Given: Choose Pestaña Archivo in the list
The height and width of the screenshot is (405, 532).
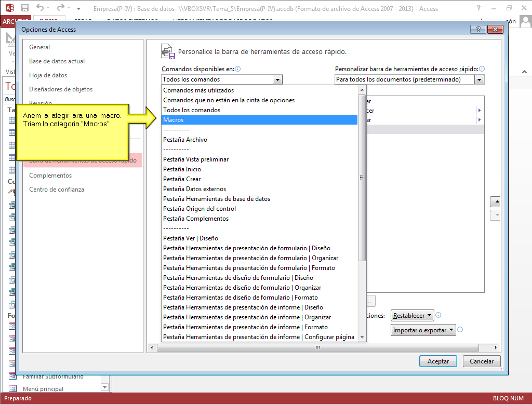Looking at the screenshot, I should coord(260,139).
